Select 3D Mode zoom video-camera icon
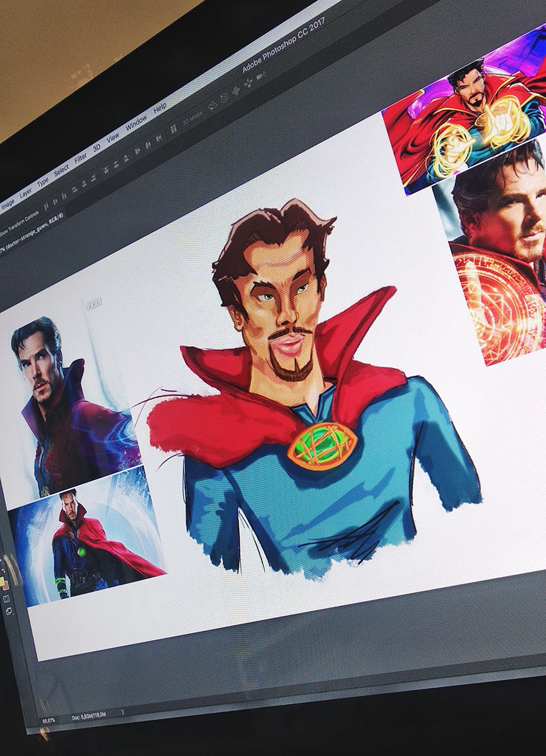Viewport: 546px width, 756px height. pos(261,76)
